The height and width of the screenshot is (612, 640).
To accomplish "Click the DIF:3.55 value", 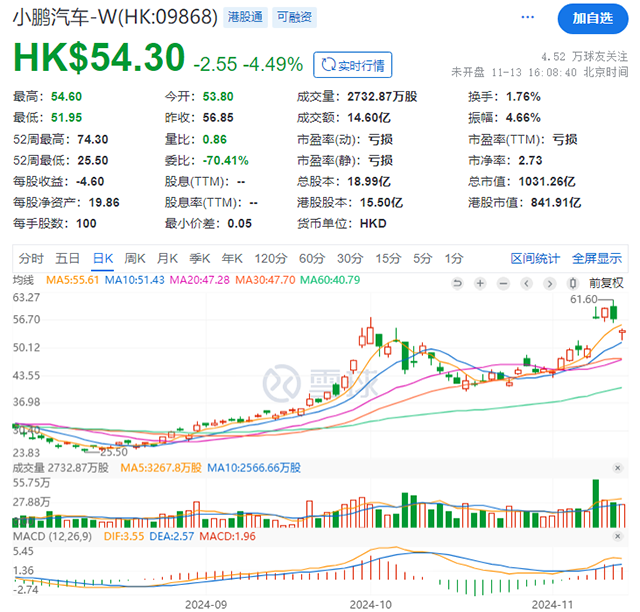I will 124,536.
